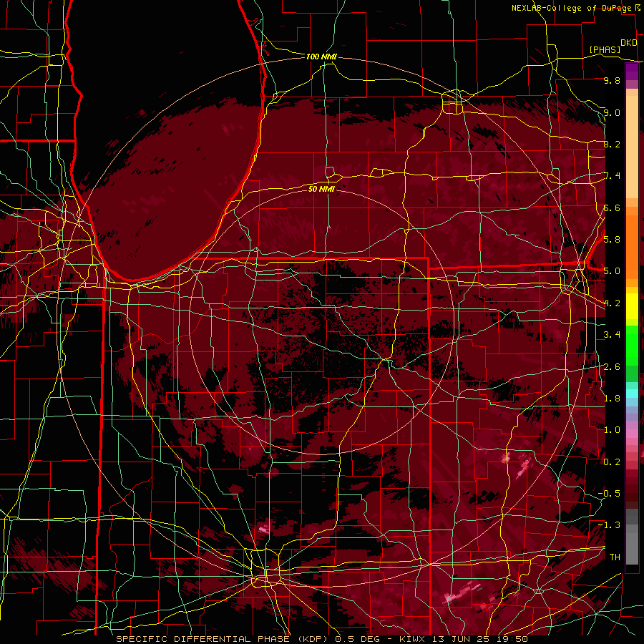This screenshot has height=644, width=644.
Task: Select the 5.0 value on the color scale
Action: point(612,271)
